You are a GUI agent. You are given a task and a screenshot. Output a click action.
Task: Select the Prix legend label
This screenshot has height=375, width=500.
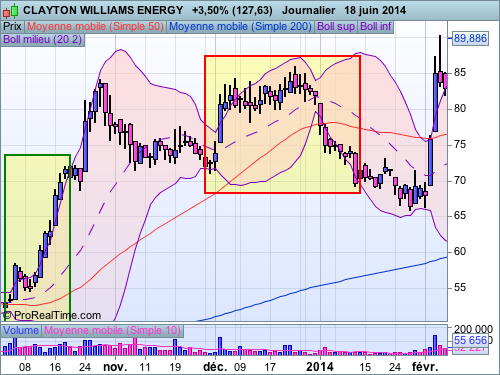12,26
